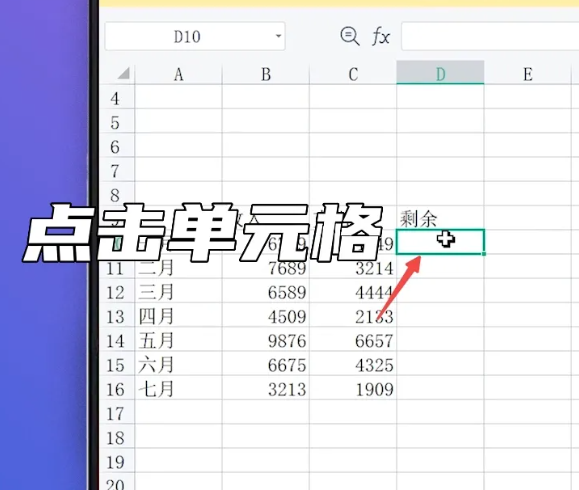The height and width of the screenshot is (490, 579).
Task: Open the fx insert function dialog
Action: (x=381, y=37)
